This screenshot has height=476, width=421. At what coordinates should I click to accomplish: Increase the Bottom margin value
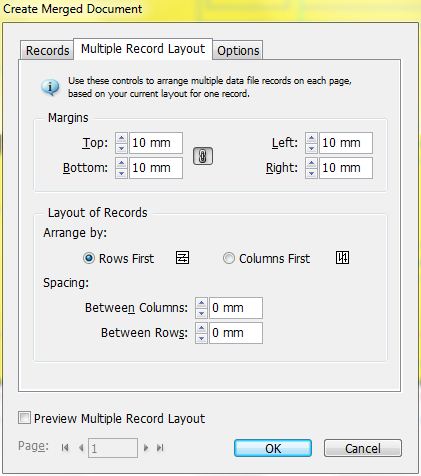(122, 163)
